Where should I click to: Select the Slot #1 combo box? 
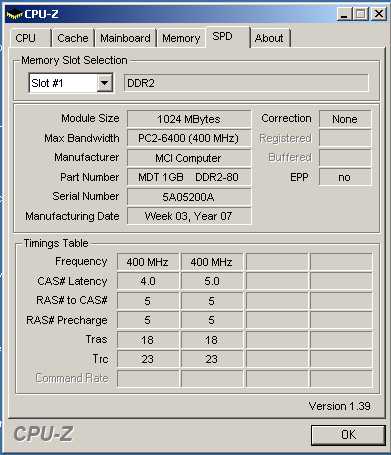tap(71, 83)
